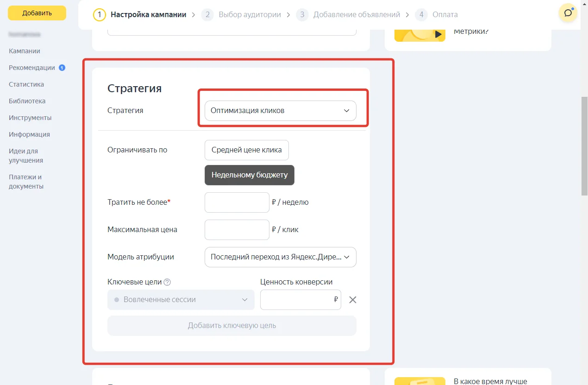Image resolution: width=588 pixels, height=385 pixels.
Task: Open Инструменты in the sidebar
Action: tap(30, 118)
